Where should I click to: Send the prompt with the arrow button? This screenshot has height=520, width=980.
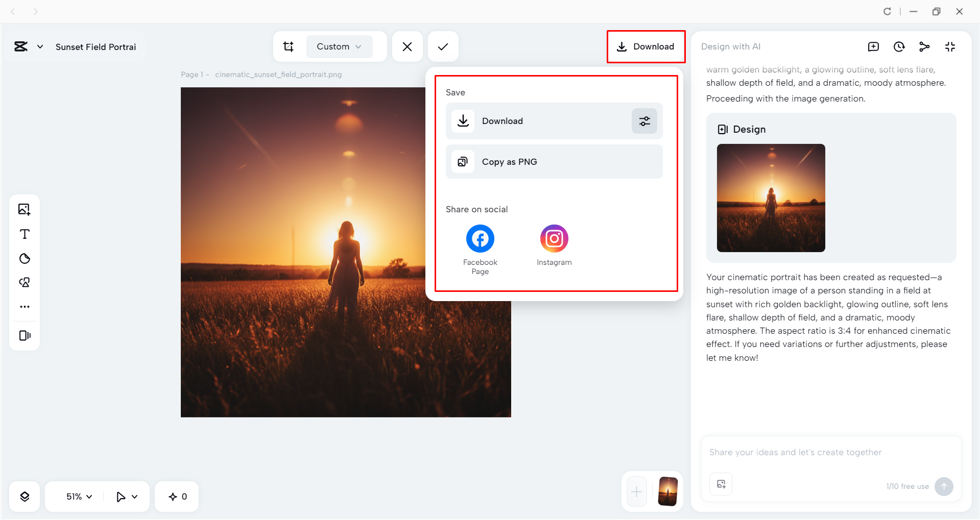tap(944, 486)
